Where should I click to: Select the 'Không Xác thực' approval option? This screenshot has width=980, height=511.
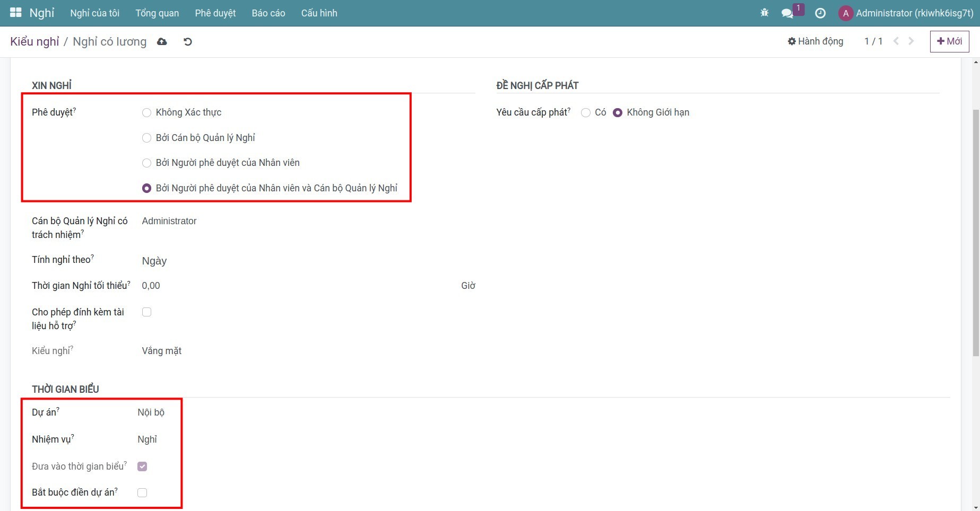coord(147,112)
